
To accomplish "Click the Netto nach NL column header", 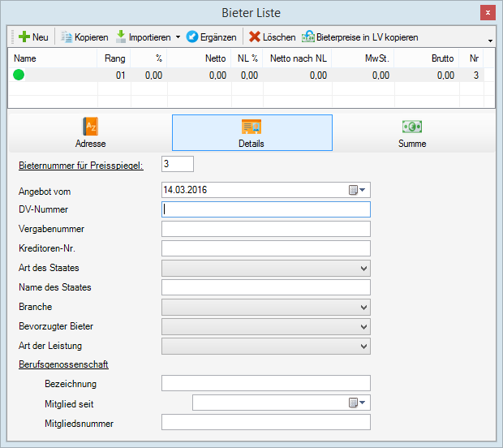I will pos(298,58).
